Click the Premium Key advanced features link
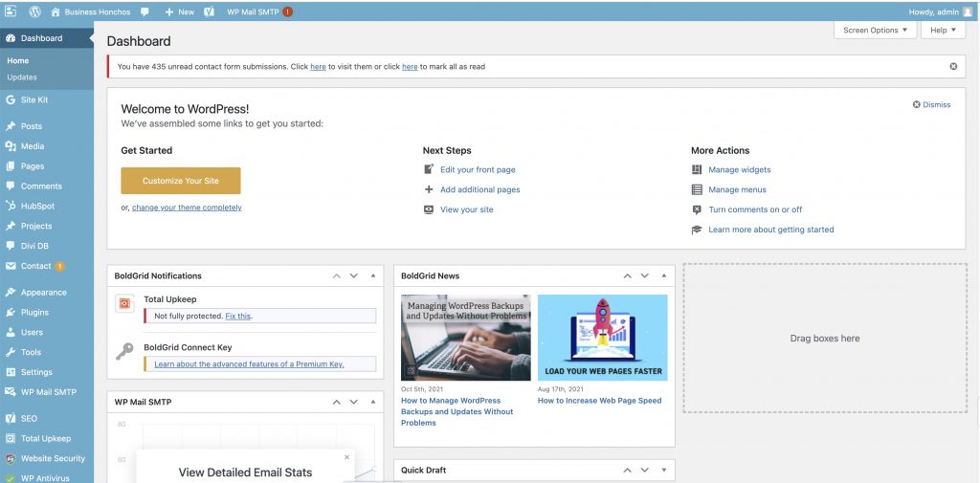The image size is (980, 483). [x=249, y=364]
